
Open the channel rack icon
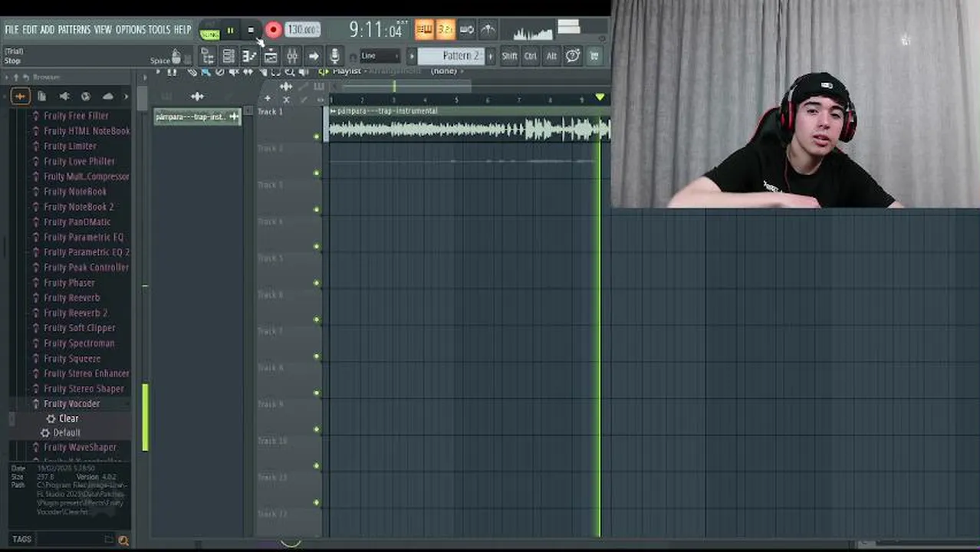[x=229, y=56]
